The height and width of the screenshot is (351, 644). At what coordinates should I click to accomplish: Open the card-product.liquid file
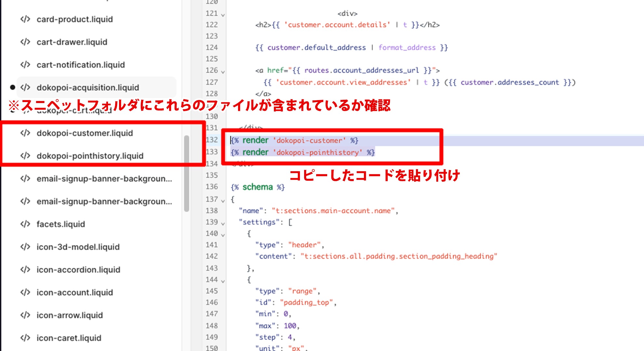point(74,19)
